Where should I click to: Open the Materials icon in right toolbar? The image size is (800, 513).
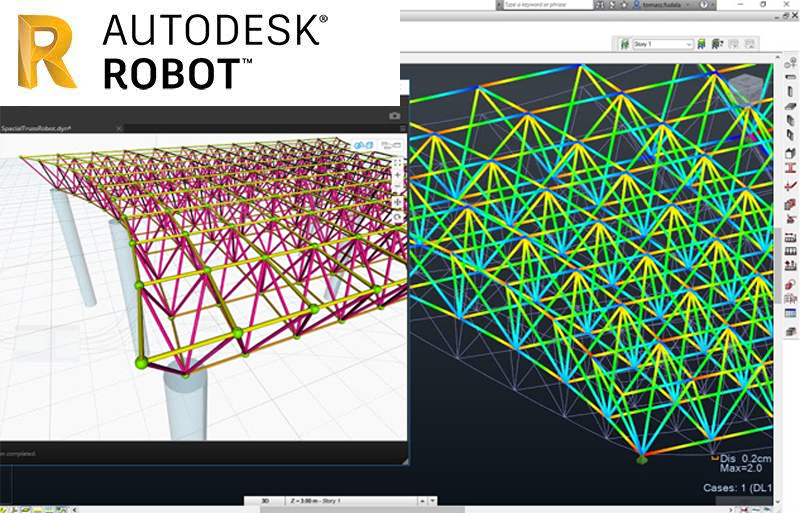click(x=790, y=185)
